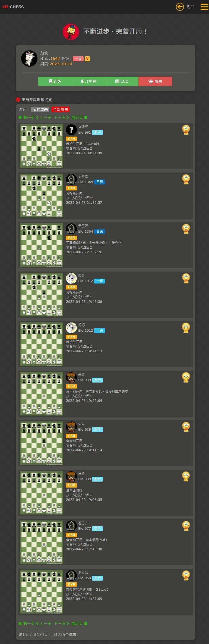Image resolution: width=209 pixels, height=644 pixels.
Task: Click the smiley emoji on 刘泽轩's result
Action: (186, 130)
